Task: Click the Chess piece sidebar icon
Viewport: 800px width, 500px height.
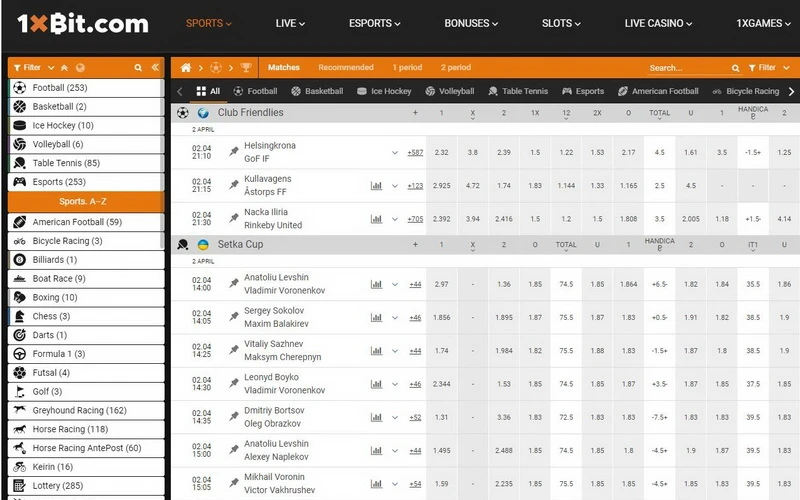Action: [19, 316]
